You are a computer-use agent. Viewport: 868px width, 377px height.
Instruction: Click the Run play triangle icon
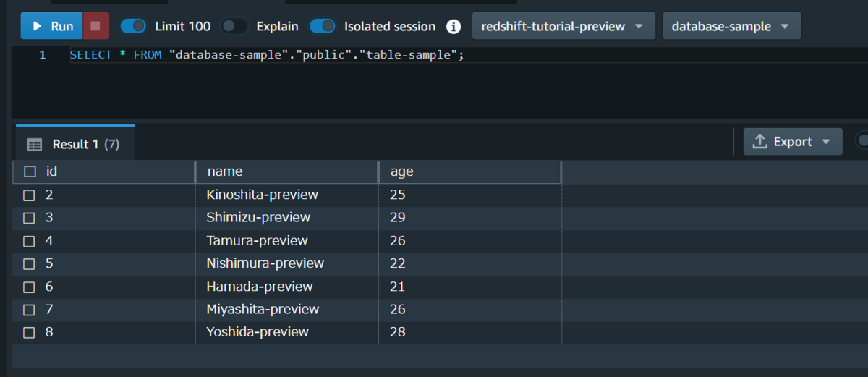coord(37,26)
